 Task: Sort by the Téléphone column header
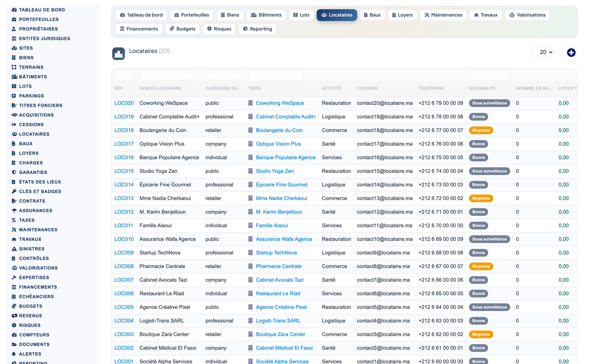click(x=431, y=88)
